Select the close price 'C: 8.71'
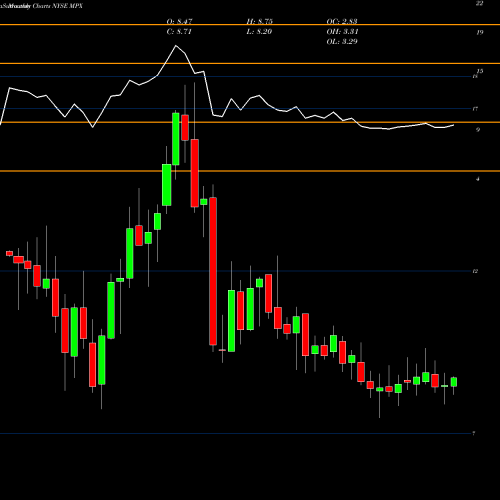 (x=179, y=31)
